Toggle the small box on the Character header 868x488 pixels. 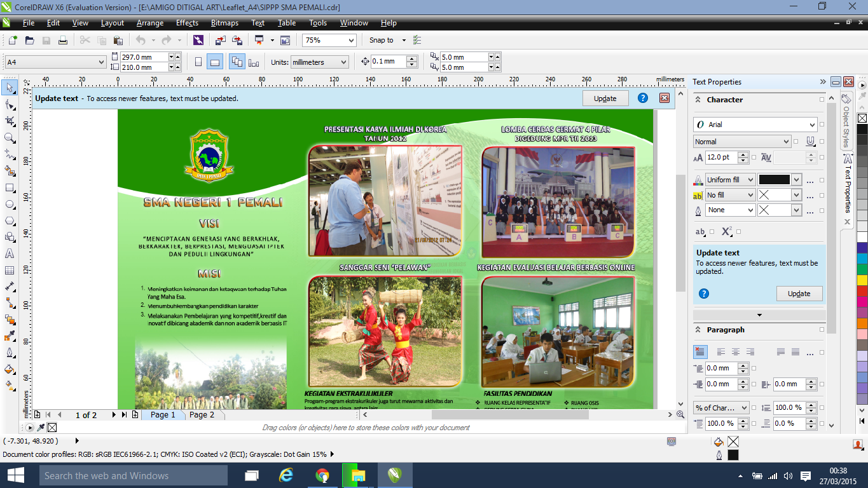[822, 100]
